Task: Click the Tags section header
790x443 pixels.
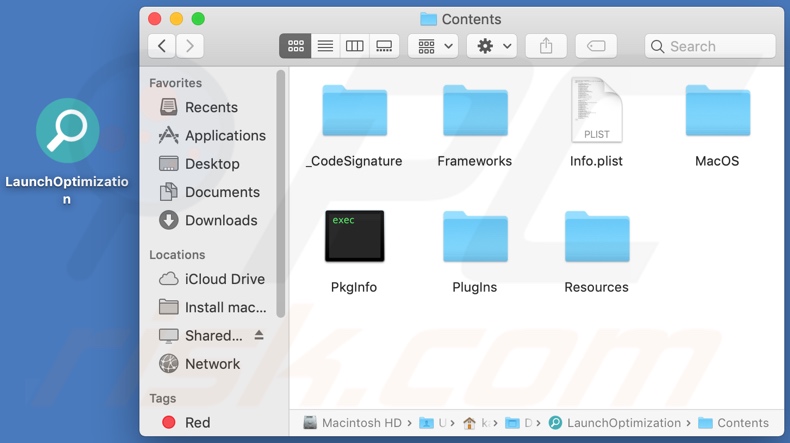Action: click(163, 398)
